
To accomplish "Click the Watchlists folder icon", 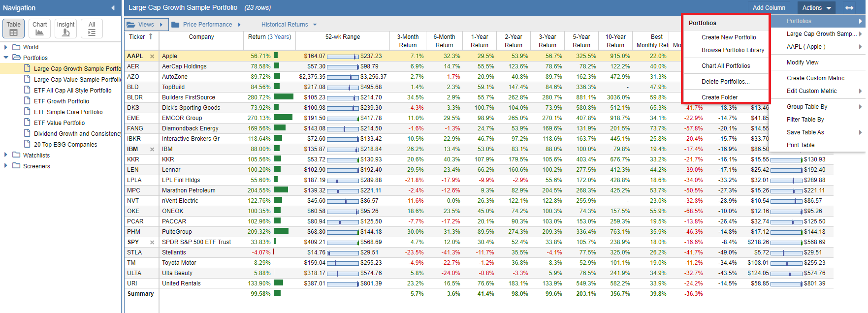I will (x=16, y=155).
